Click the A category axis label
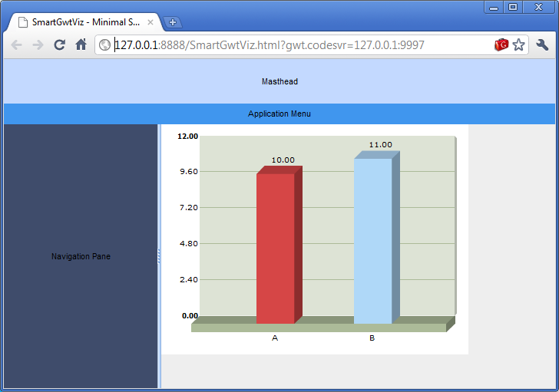This screenshot has height=392, width=559. pyautogui.click(x=275, y=338)
